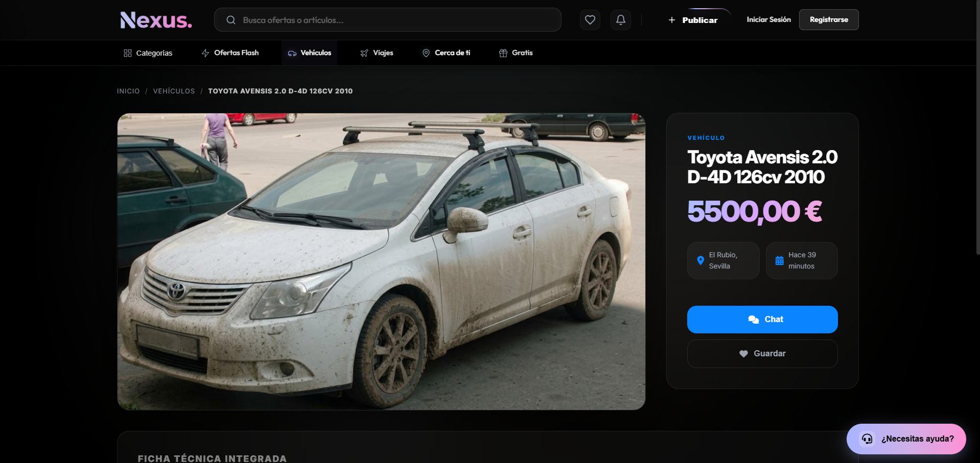Open the ¿Necesitas ayuda? help button
The width and height of the screenshot is (980, 463).
click(906, 439)
